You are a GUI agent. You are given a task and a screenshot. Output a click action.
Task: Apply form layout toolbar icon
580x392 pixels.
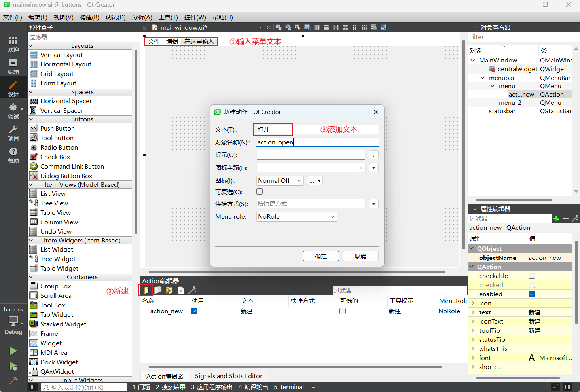[355, 27]
